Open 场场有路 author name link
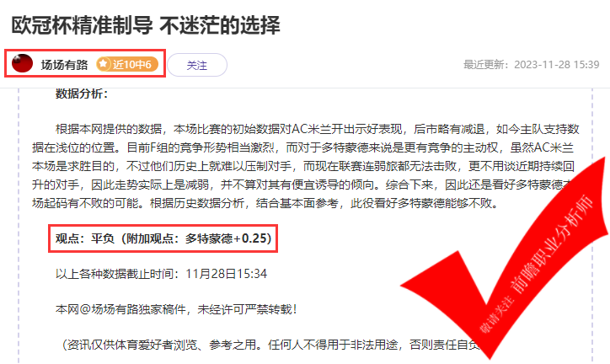 pyautogui.click(x=65, y=65)
